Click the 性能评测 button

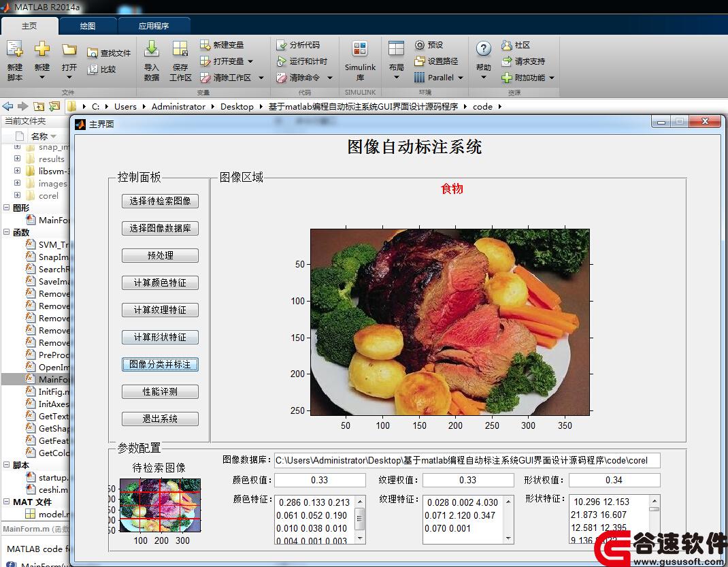[160, 391]
